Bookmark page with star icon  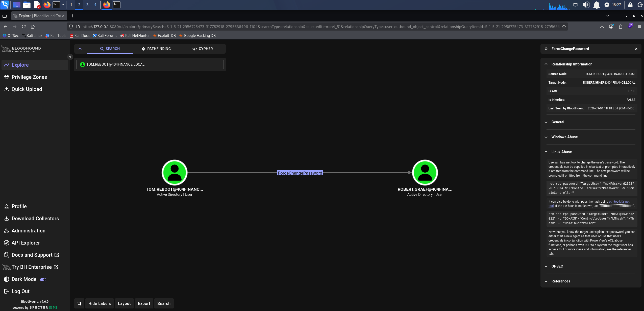pos(564,27)
